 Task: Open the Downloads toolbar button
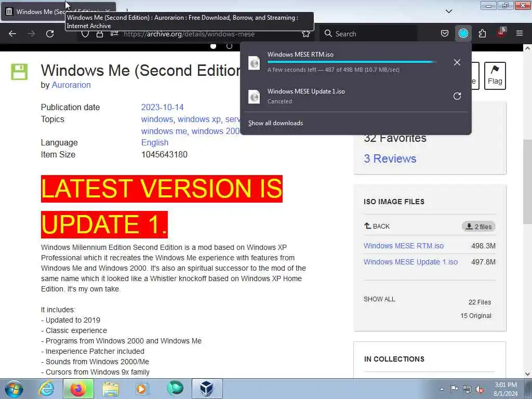[463, 34]
